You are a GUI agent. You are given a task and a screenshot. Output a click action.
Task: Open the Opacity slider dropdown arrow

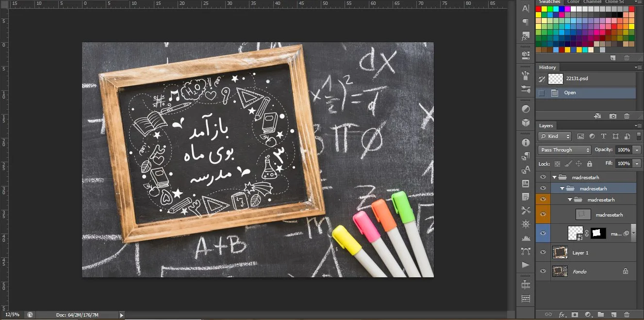tap(637, 150)
